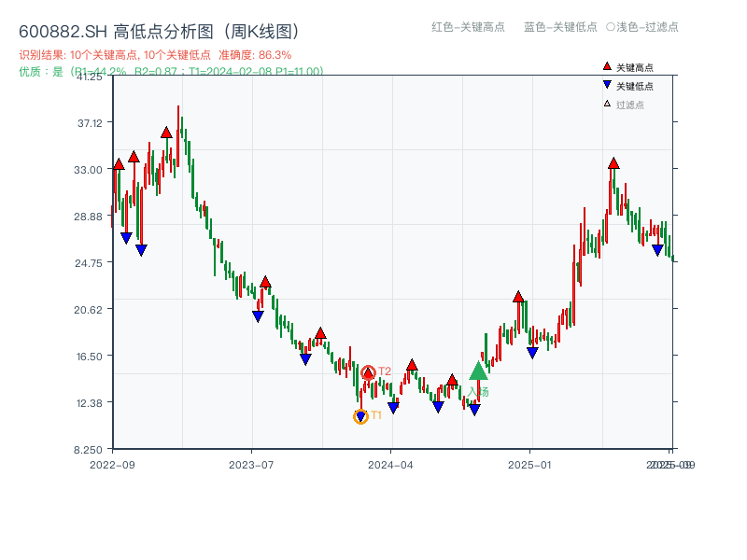Viewport: 747px width, 560px height.
Task: Select the red-circled T2 high point marker
Action: [x=368, y=371]
